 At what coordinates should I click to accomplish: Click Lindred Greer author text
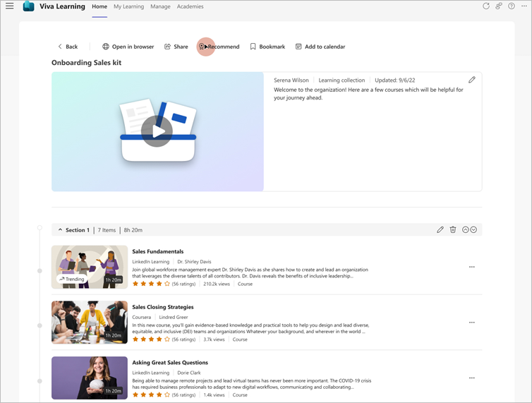(174, 317)
